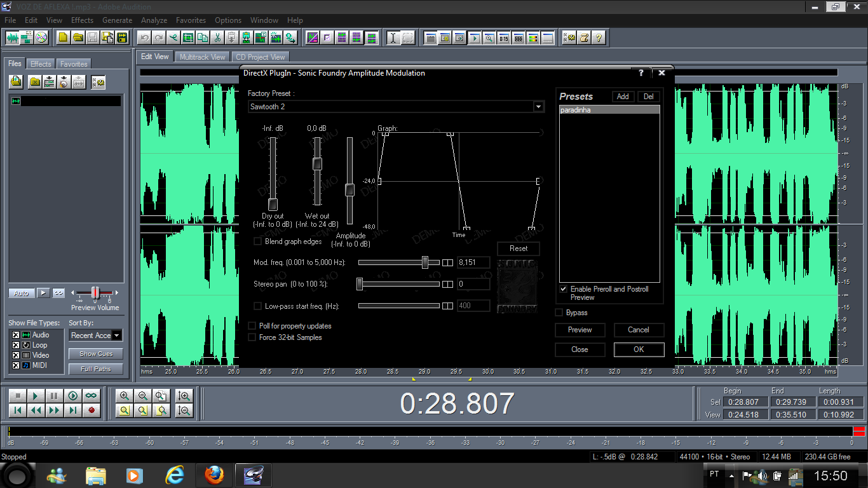Stop playback with the transport Stop button
This screenshot has width=868, height=488.
(x=18, y=396)
